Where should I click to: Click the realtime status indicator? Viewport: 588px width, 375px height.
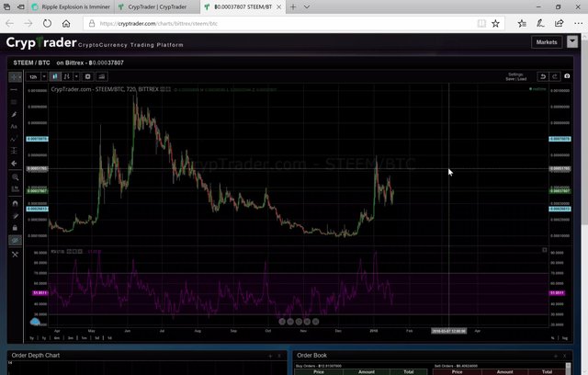tap(537, 89)
